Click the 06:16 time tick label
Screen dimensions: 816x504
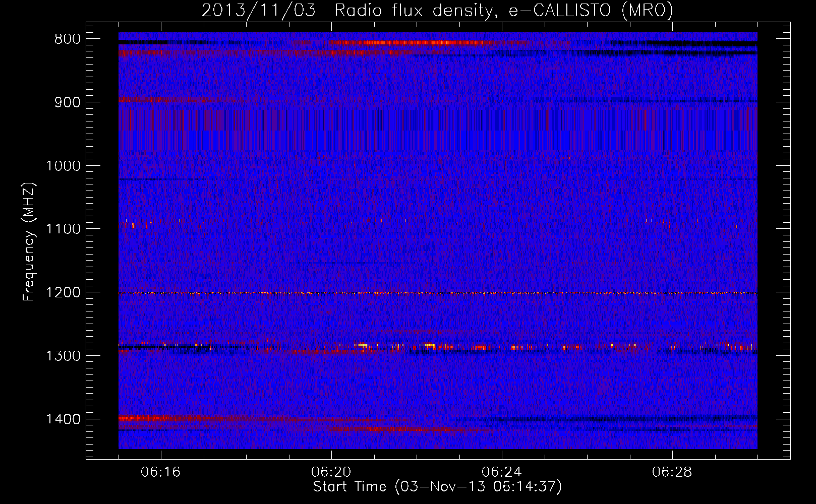coord(161,472)
